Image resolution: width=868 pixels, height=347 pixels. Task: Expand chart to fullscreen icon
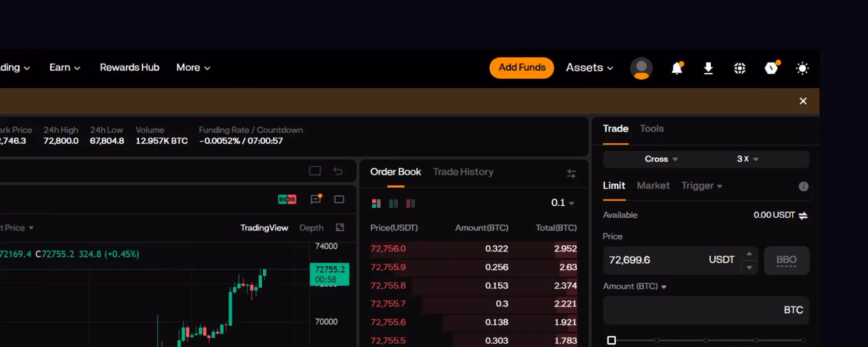tap(340, 227)
